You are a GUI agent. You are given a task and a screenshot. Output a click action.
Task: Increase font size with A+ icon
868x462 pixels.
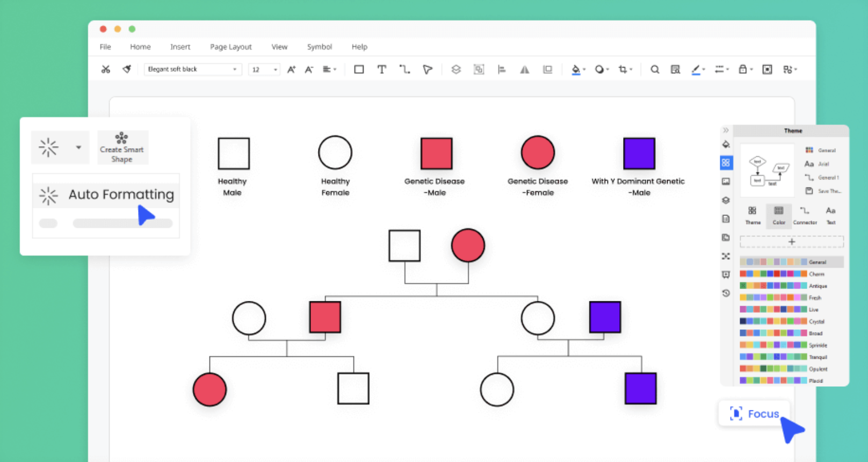(291, 69)
